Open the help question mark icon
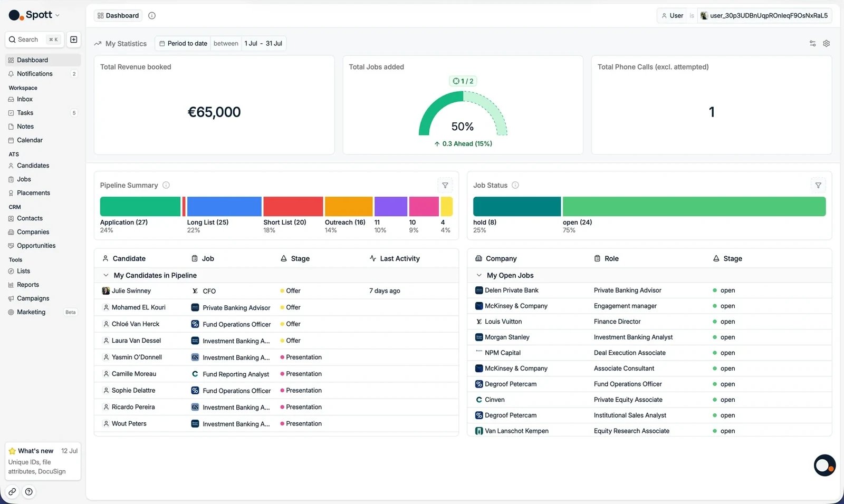Viewport: 844px width, 504px height. (x=29, y=492)
